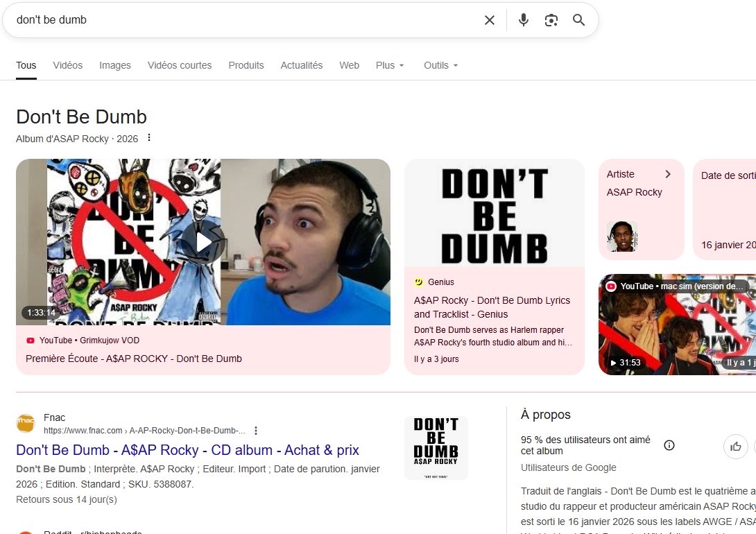Open the Actualités tab
Viewport: 756px width, 534px height.
click(301, 66)
